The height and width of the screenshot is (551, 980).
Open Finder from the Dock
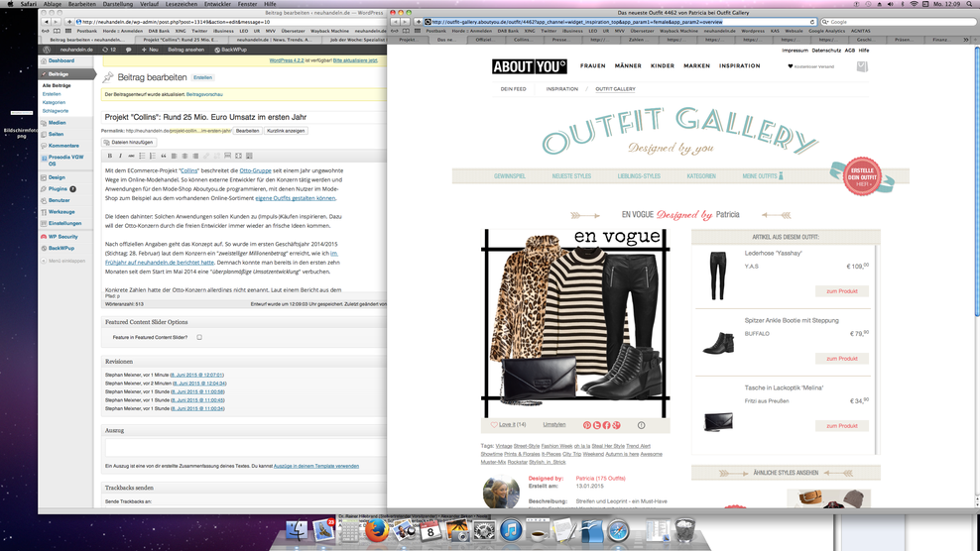(x=297, y=531)
